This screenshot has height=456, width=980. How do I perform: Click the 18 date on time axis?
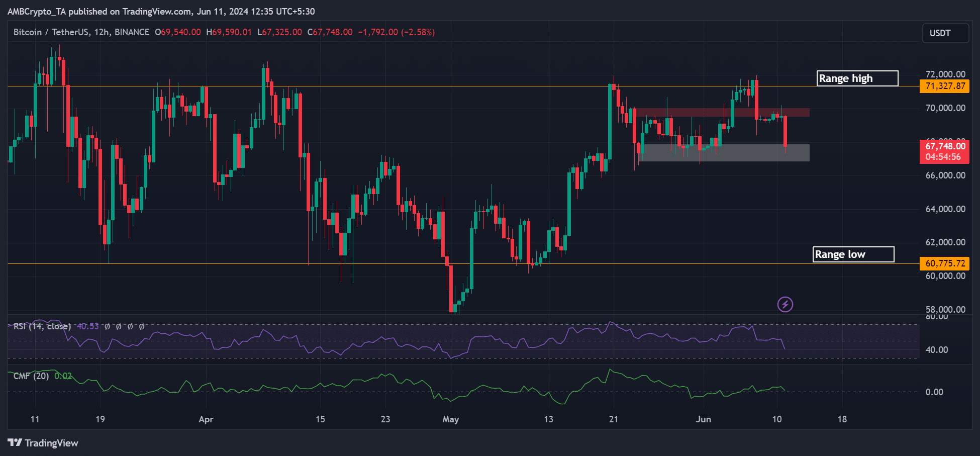coord(842,419)
